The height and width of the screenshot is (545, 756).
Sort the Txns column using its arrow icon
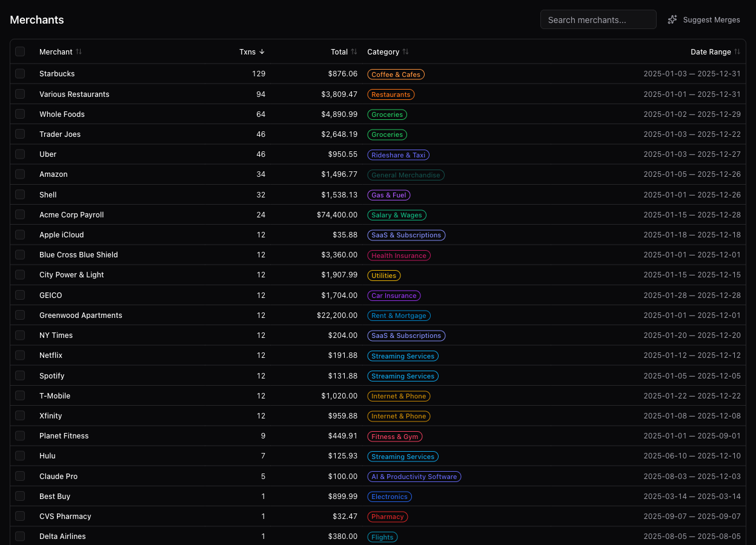(261, 51)
